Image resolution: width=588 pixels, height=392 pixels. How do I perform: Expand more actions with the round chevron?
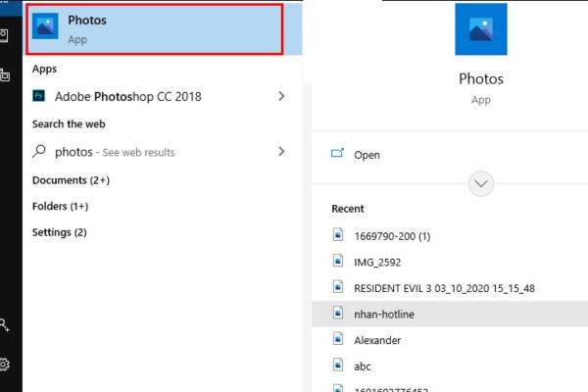click(481, 183)
